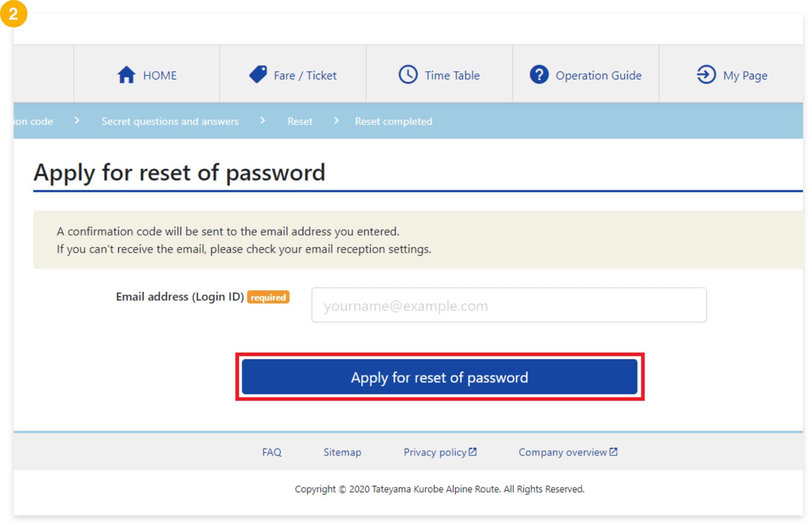Click the external link icon beside Privacy policy
Image resolution: width=812 pixels, height=527 pixels.
coord(473,452)
